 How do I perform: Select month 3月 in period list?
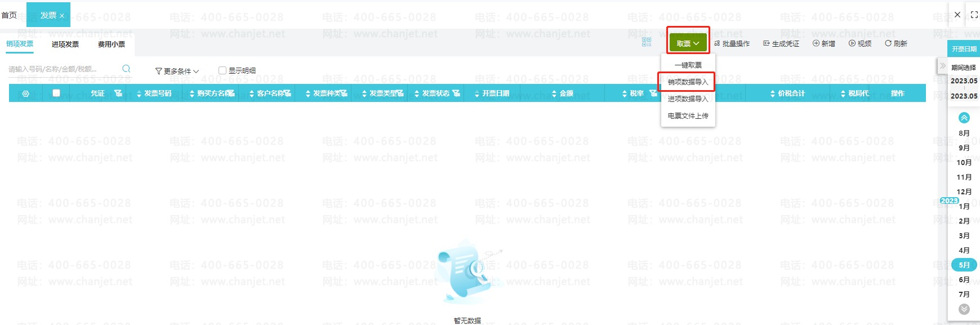964,235
